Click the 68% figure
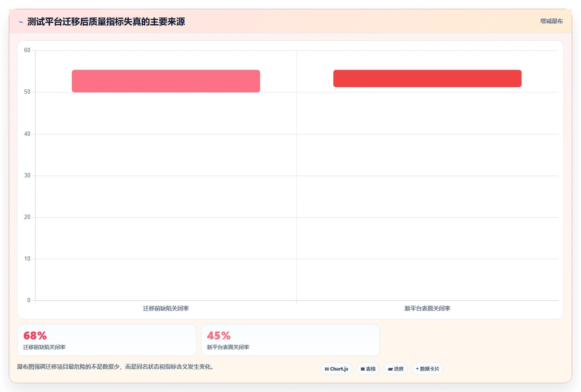The height and width of the screenshot is (392, 581). point(35,335)
